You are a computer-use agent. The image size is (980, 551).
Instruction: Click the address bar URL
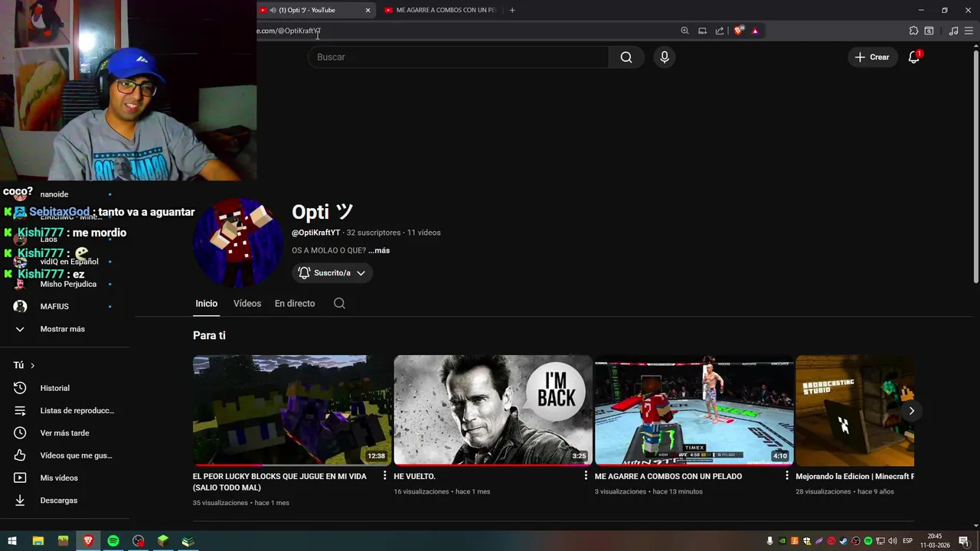[x=289, y=31]
